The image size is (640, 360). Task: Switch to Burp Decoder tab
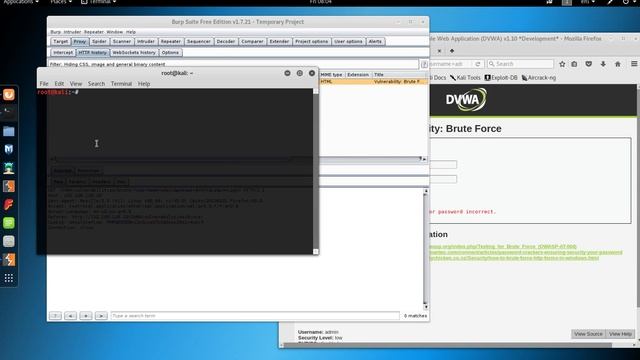coord(226,42)
